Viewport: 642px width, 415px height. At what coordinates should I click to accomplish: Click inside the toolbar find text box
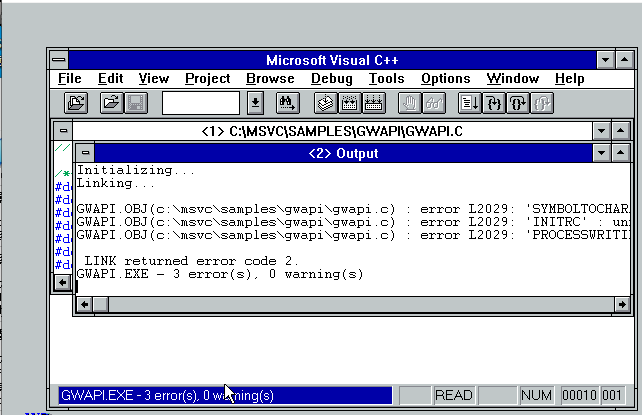[201, 103]
